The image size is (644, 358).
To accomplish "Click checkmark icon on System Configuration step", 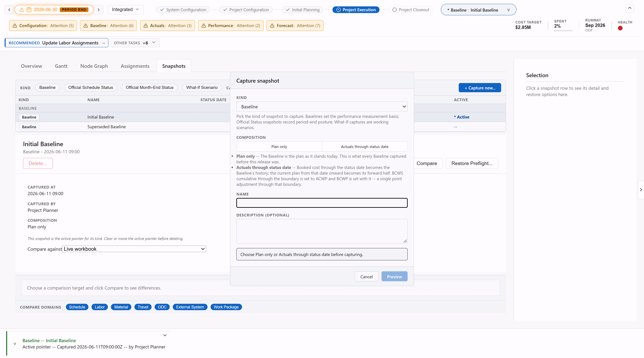I will point(162,10).
